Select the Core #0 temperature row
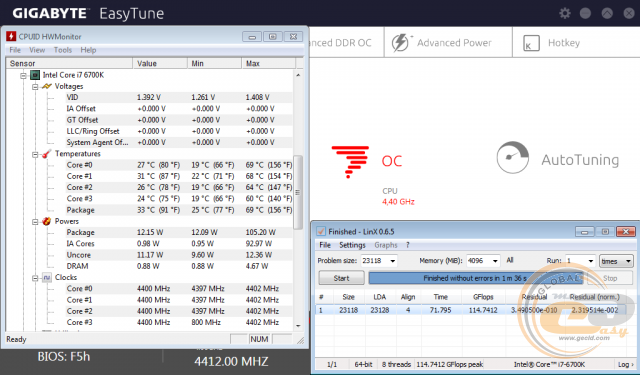The image size is (640, 375). pyautogui.click(x=178, y=165)
